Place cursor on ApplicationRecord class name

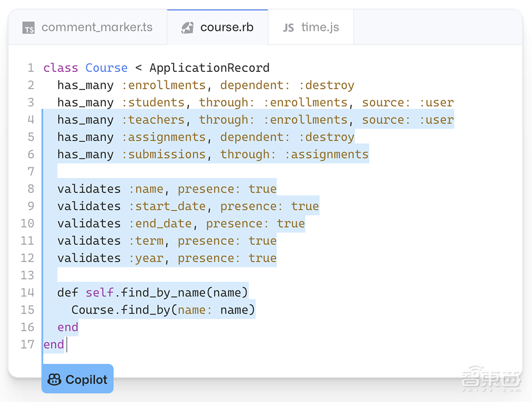tap(209, 68)
